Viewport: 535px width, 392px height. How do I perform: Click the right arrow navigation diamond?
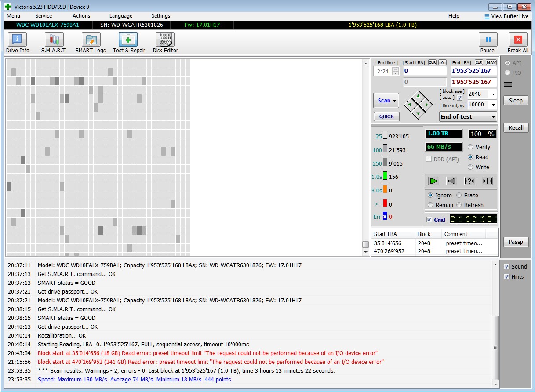[x=427, y=105]
